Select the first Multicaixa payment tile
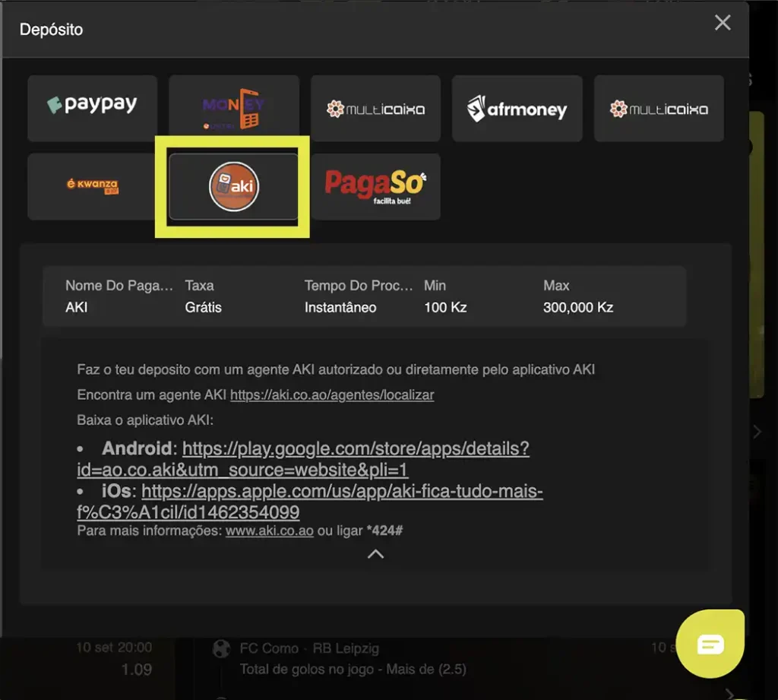Viewport: 778px width, 700px height. click(x=375, y=108)
